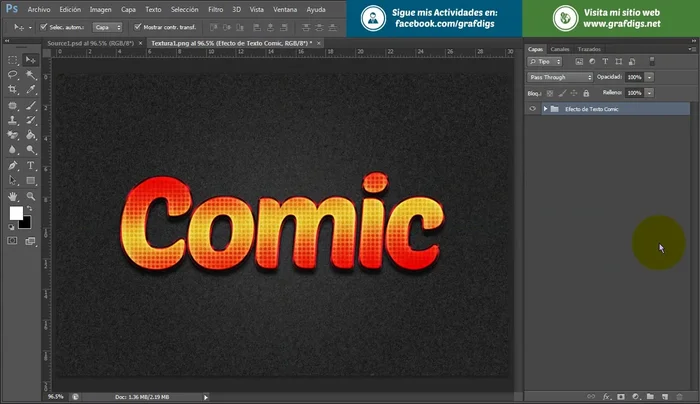The height and width of the screenshot is (404, 700).
Task: Uncheck the Selec. autom. checkbox
Action: (x=43, y=27)
